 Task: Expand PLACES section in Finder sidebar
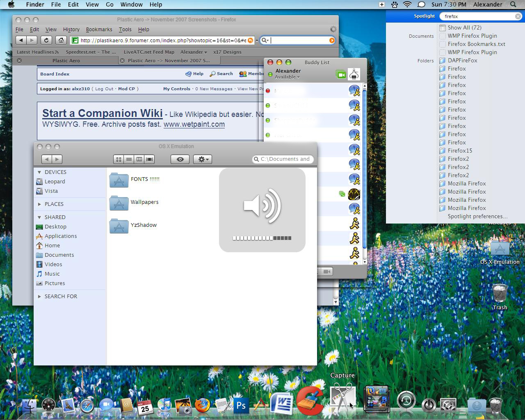point(39,204)
